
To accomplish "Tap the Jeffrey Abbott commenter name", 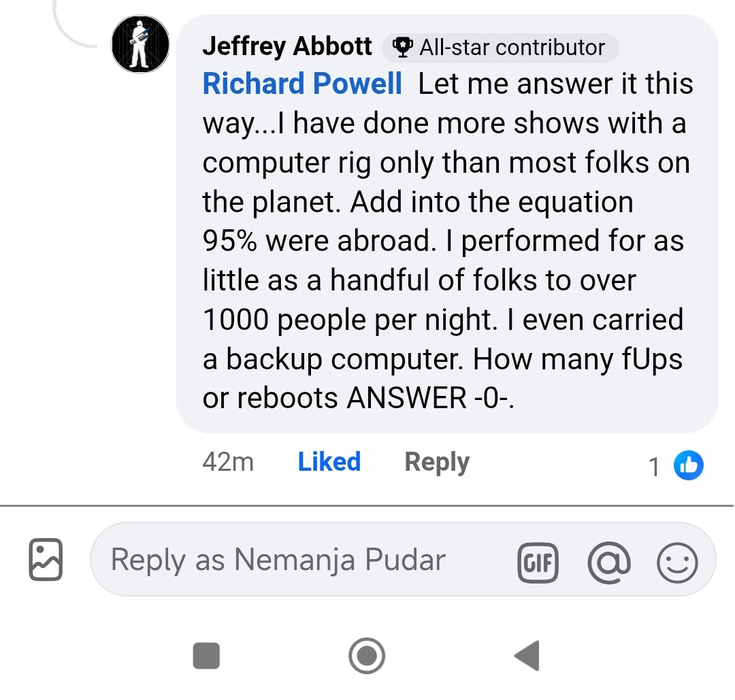I will pyautogui.click(x=287, y=47).
